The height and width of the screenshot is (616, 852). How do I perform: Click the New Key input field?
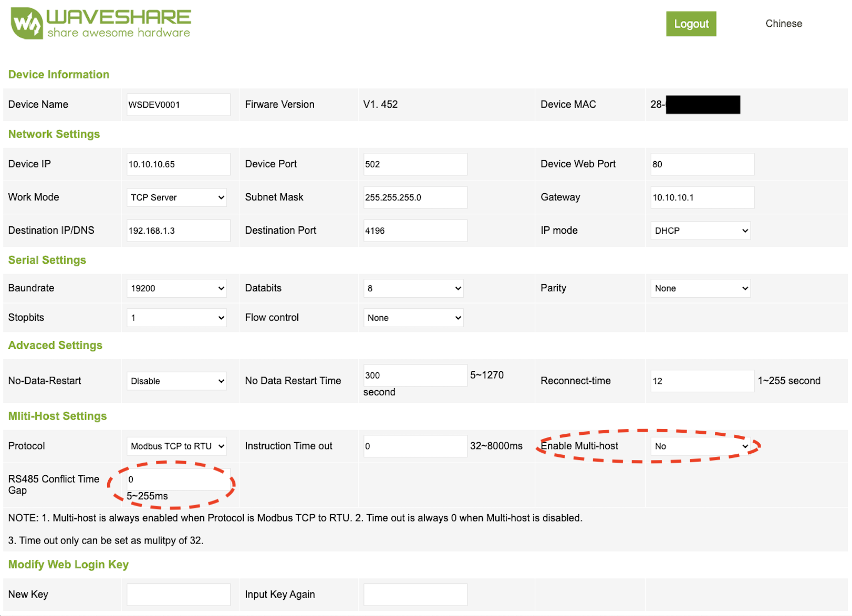coord(178,594)
